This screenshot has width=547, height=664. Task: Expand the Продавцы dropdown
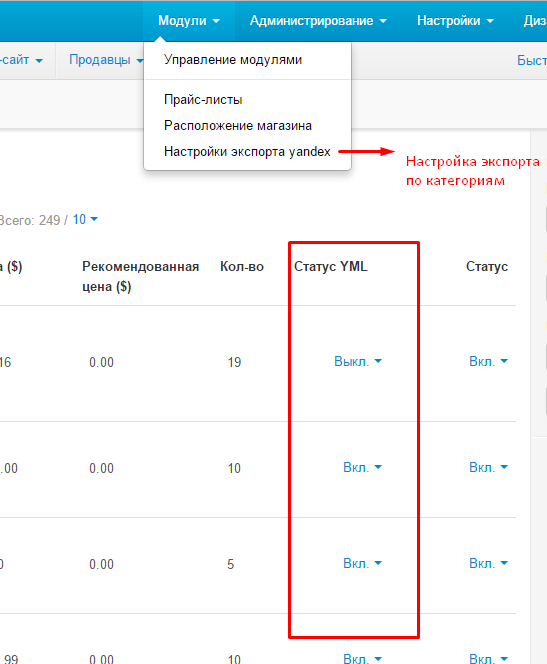106,60
